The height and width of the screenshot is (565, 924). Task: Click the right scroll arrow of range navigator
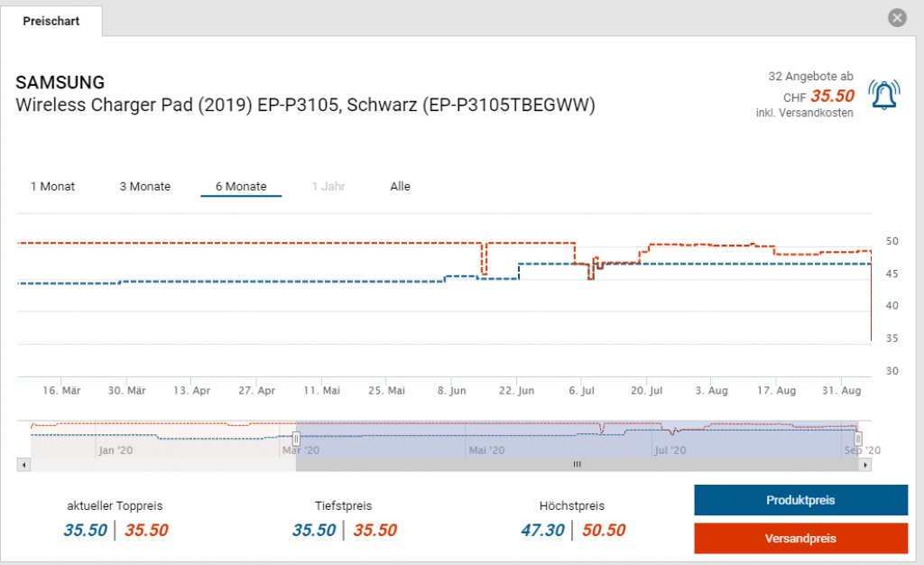(864, 465)
